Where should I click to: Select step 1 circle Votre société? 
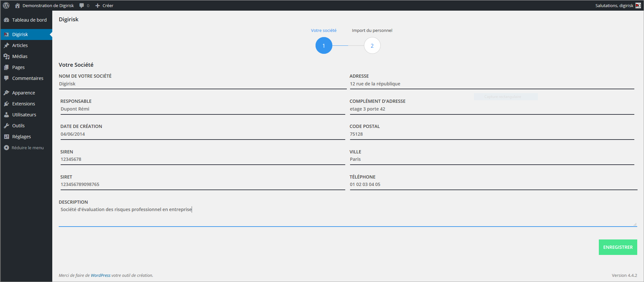[x=324, y=45]
